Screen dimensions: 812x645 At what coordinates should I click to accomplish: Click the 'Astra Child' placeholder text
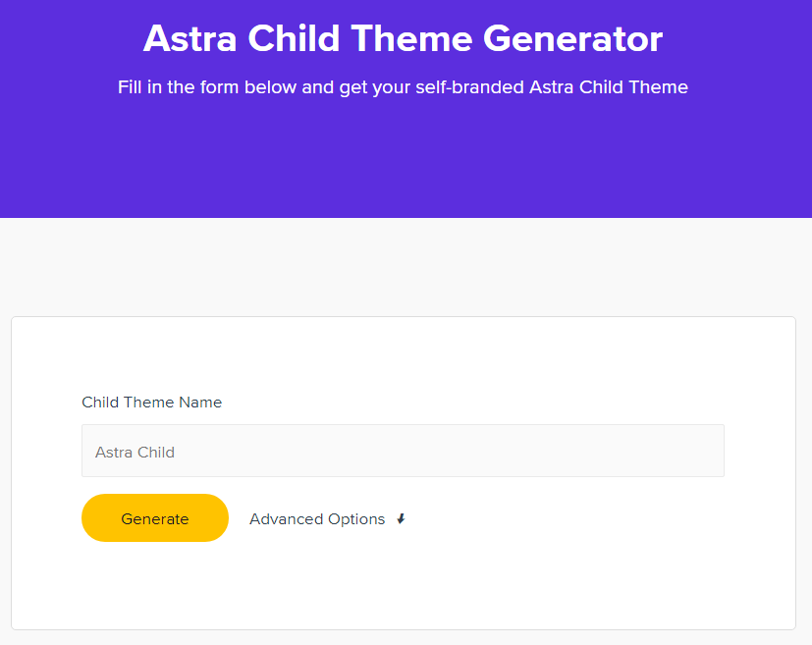135,453
